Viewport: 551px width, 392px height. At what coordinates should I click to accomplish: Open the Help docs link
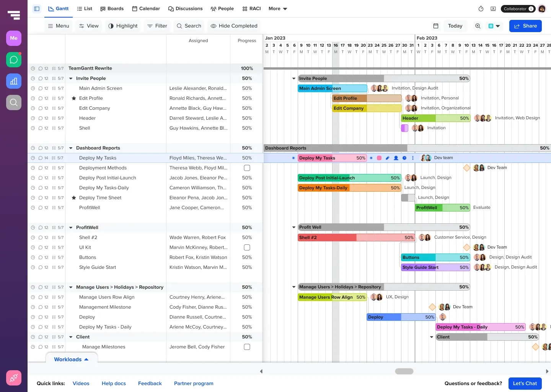click(114, 383)
